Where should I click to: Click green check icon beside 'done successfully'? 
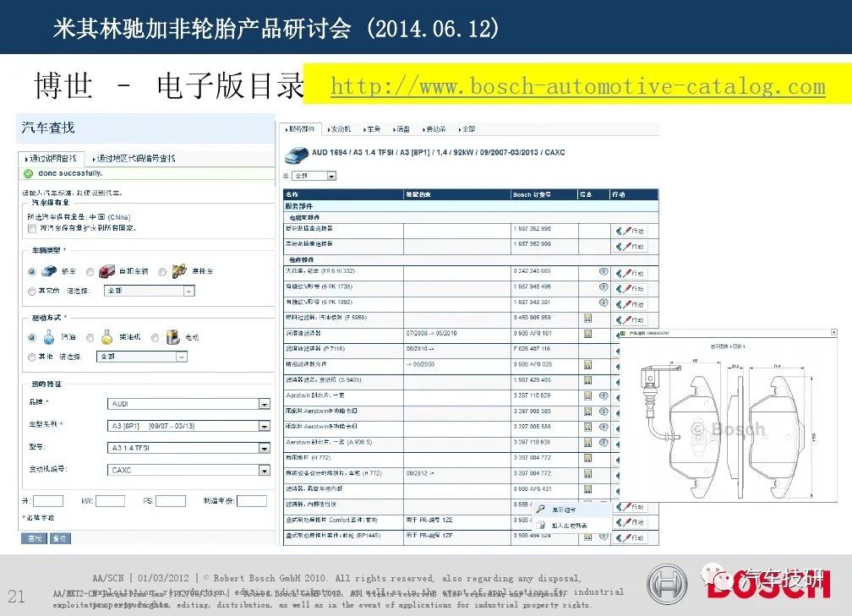28,174
